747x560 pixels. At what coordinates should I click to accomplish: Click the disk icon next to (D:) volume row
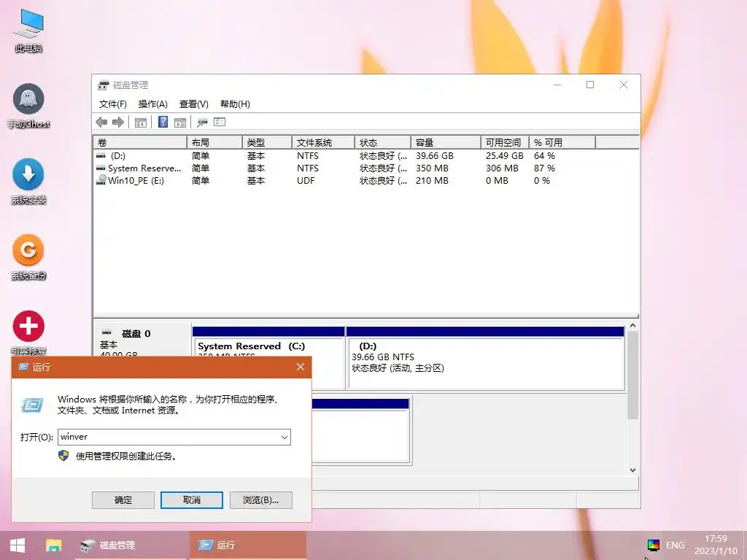click(x=101, y=156)
